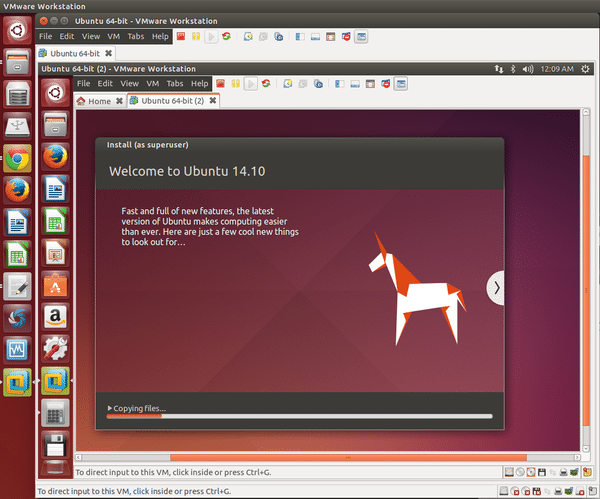Toggle the library sidebar icon in outer VMware toolbar

point(300,37)
